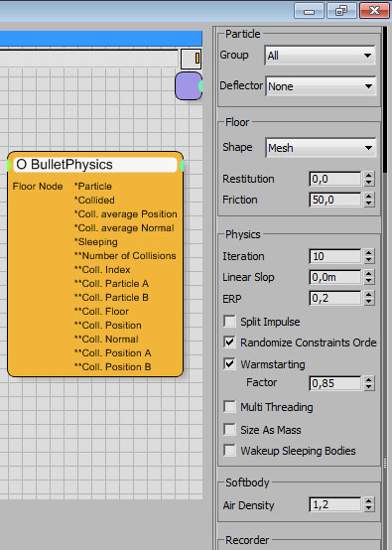The height and width of the screenshot is (550, 392).
Task: Click the properties panel vertical scrollbar
Action: click(x=385, y=98)
